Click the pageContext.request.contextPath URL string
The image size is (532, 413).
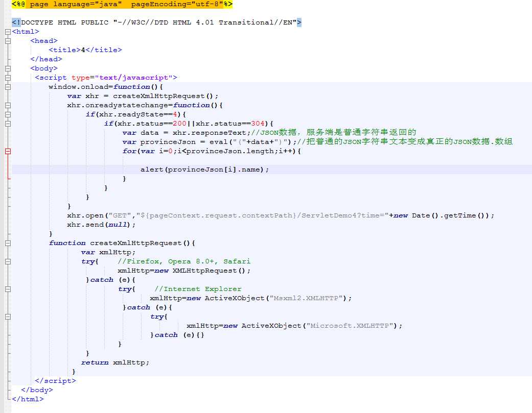pos(262,215)
